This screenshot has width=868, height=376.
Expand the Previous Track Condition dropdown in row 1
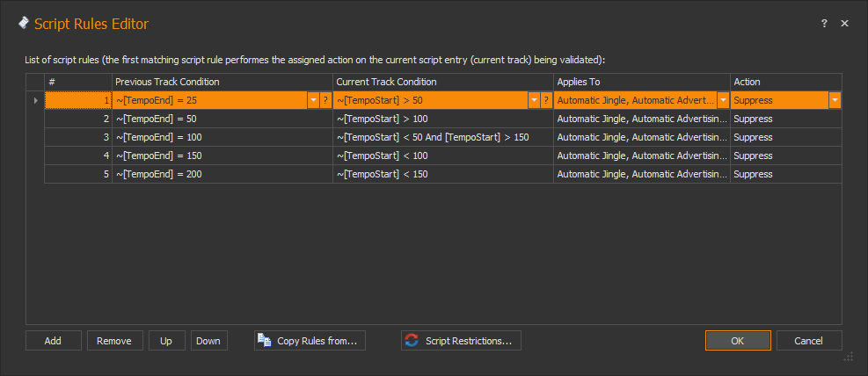pos(313,100)
